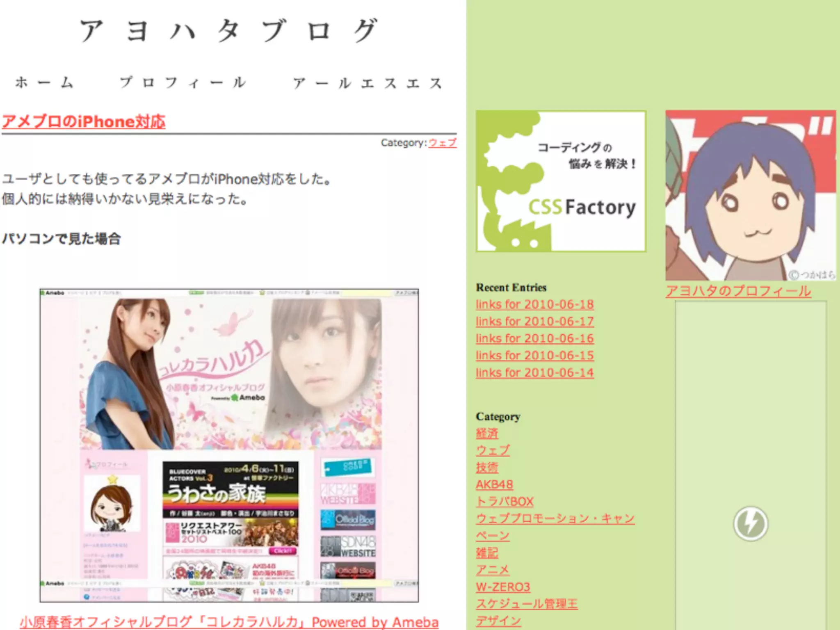
Task: Open the 経済 category
Action: tap(487, 433)
